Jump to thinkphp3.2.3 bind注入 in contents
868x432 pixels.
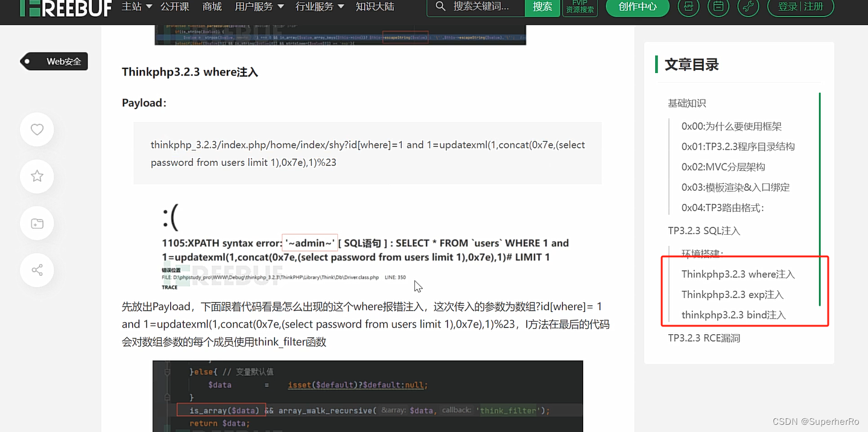[x=733, y=315]
